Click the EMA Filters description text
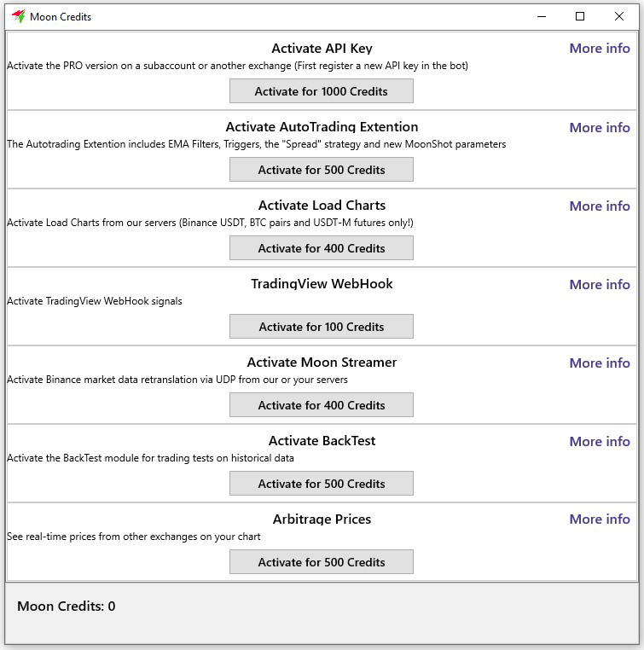The height and width of the screenshot is (650, 644). click(x=257, y=144)
